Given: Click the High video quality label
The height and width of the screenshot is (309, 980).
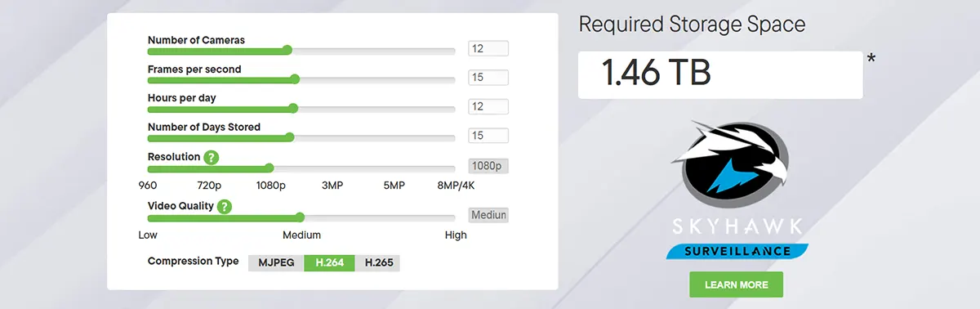Looking at the screenshot, I should pyautogui.click(x=456, y=235).
